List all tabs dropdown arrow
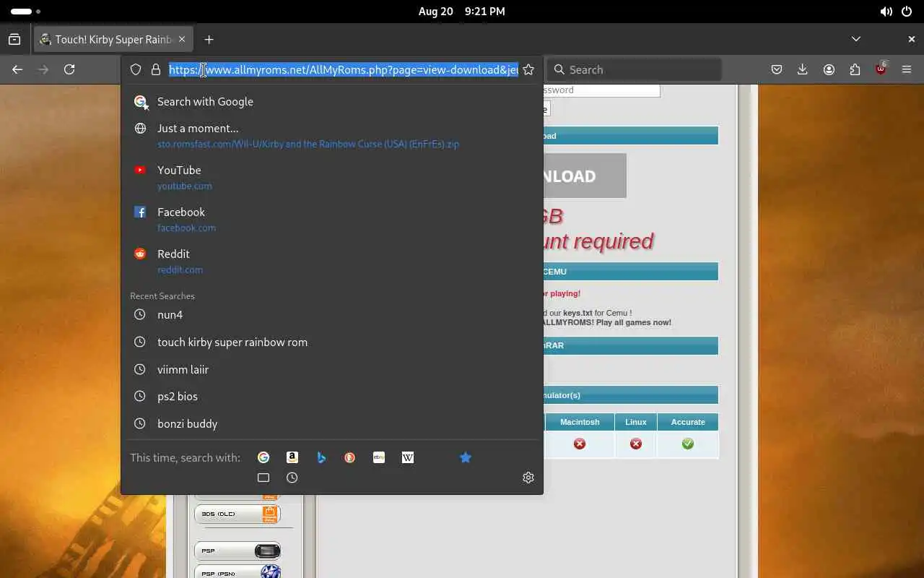Viewport: 924px width, 578px height. click(x=856, y=39)
